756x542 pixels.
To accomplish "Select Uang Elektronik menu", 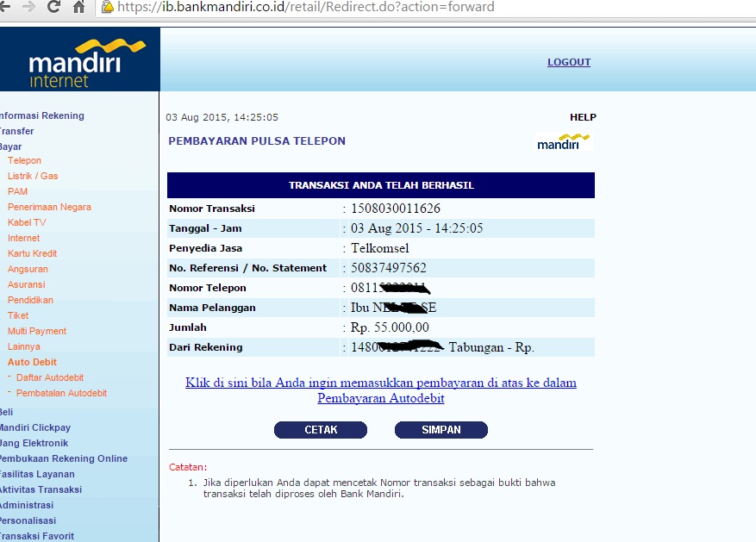I will click(34, 443).
